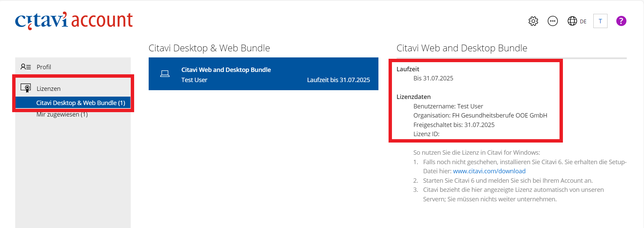This screenshot has width=644, height=228.
Task: Click the globe language icon
Action: click(572, 21)
